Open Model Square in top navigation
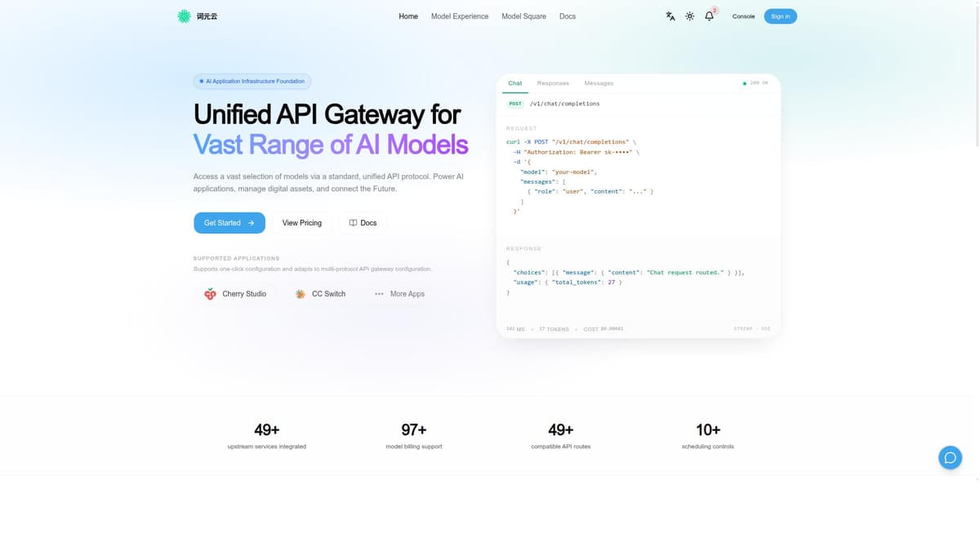The width and height of the screenshot is (980, 551). (523, 16)
